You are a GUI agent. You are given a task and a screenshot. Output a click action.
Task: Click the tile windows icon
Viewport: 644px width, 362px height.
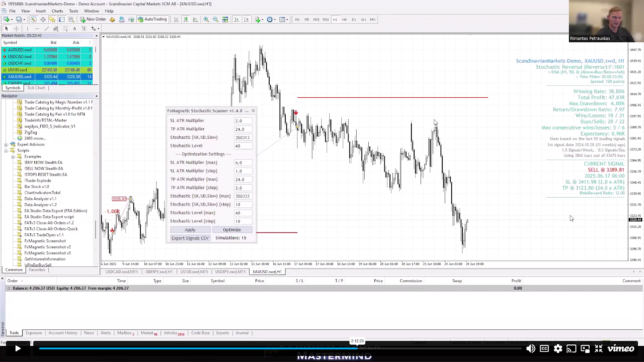click(x=225, y=19)
